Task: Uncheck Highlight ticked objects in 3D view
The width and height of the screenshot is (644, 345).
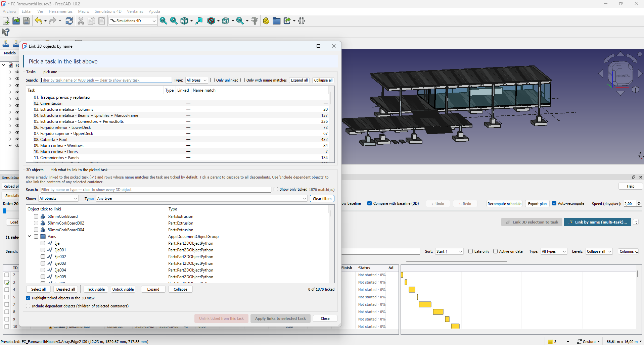Action: pos(28,298)
